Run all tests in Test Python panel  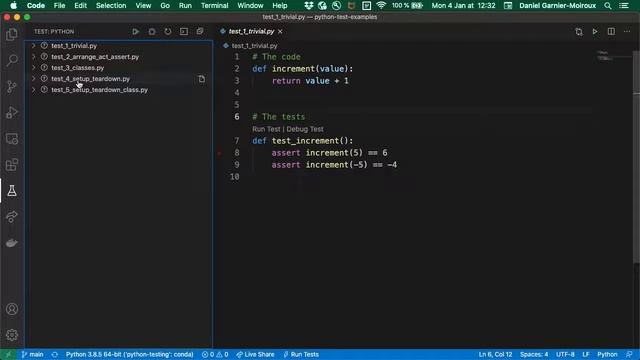pyautogui.click(x=136, y=31)
